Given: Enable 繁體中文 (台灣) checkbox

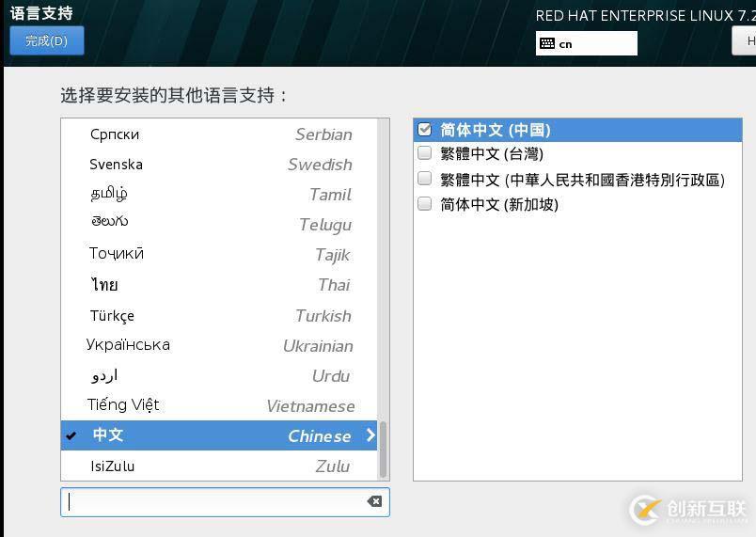Looking at the screenshot, I should [x=424, y=152].
